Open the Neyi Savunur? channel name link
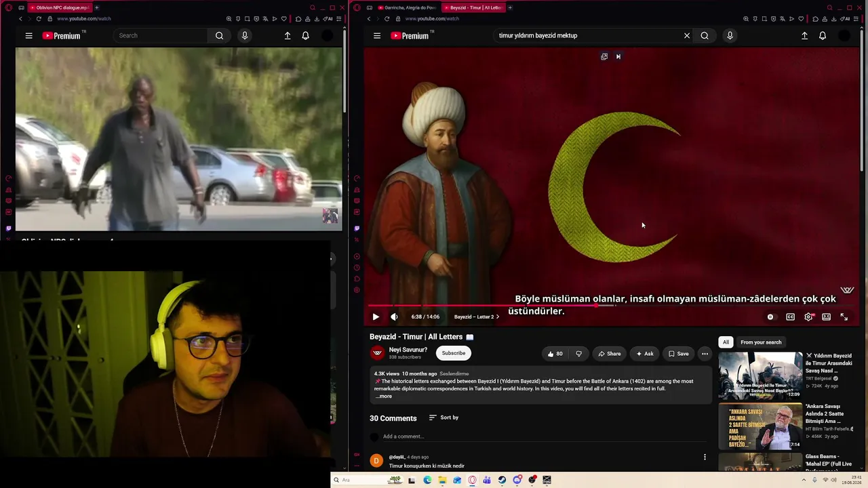 (408, 350)
